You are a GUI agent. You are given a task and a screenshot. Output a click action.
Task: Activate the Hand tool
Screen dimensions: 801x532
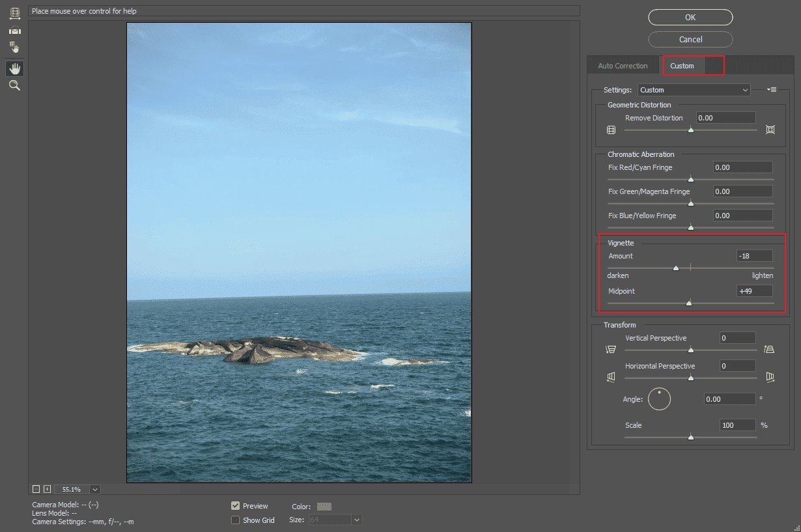point(14,68)
